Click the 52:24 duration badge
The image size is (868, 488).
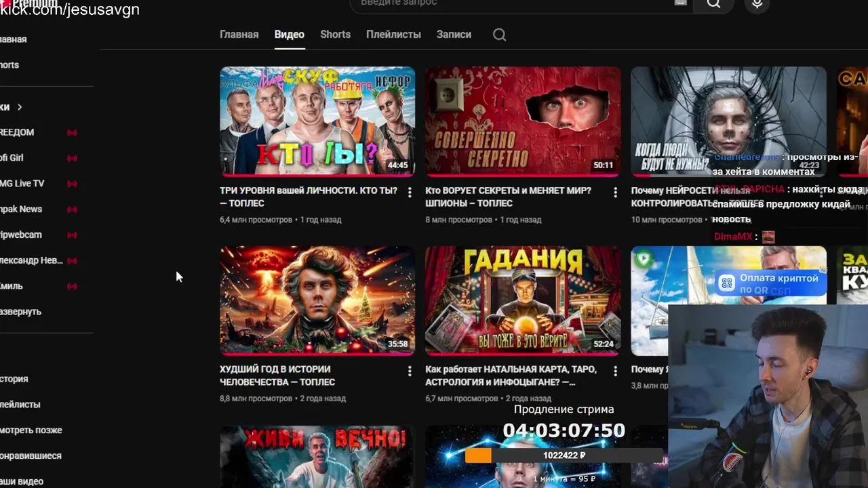(x=603, y=344)
